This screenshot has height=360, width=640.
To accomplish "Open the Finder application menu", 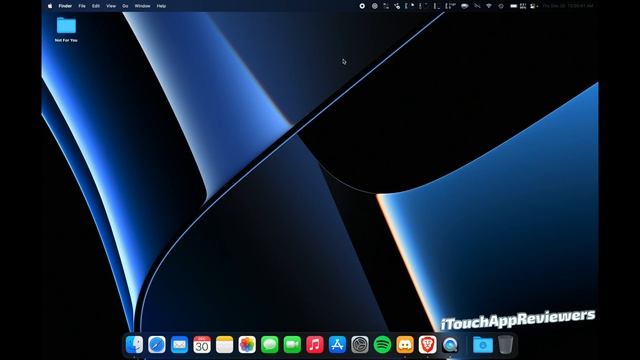I will tap(65, 6).
